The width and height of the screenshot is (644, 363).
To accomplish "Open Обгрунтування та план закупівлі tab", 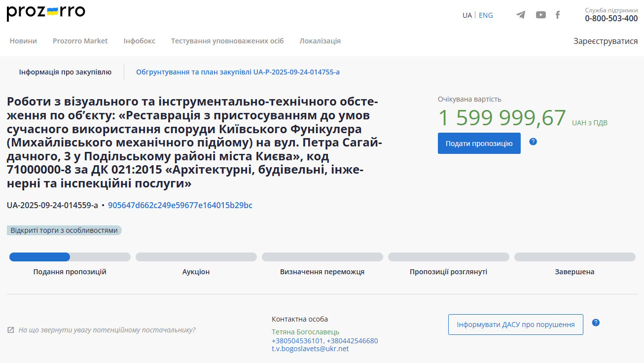I will tap(238, 72).
